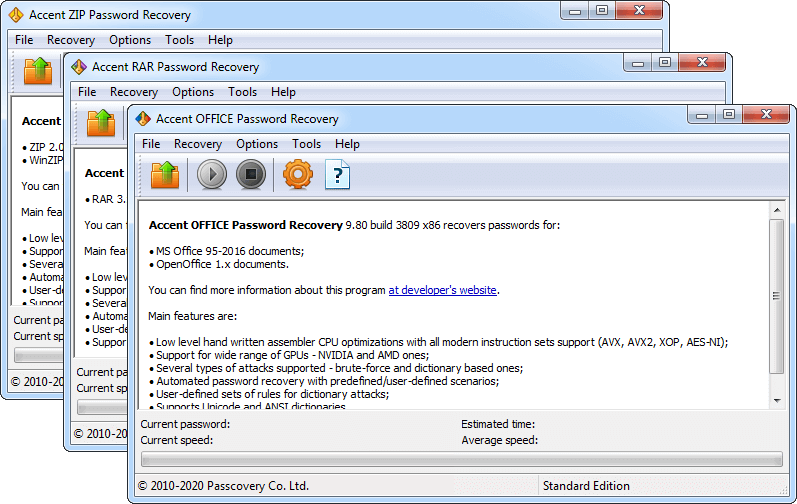Click the Accent OFFICE title bar app icon

pyautogui.click(x=143, y=118)
